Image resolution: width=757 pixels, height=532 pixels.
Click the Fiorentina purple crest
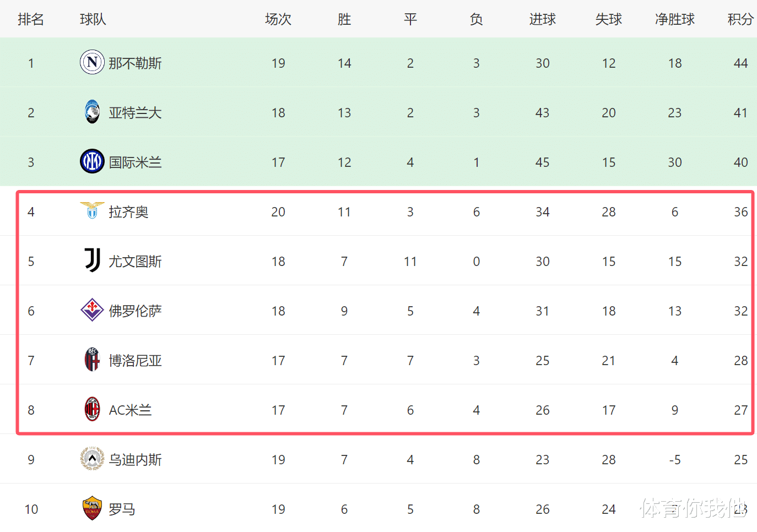coord(92,310)
